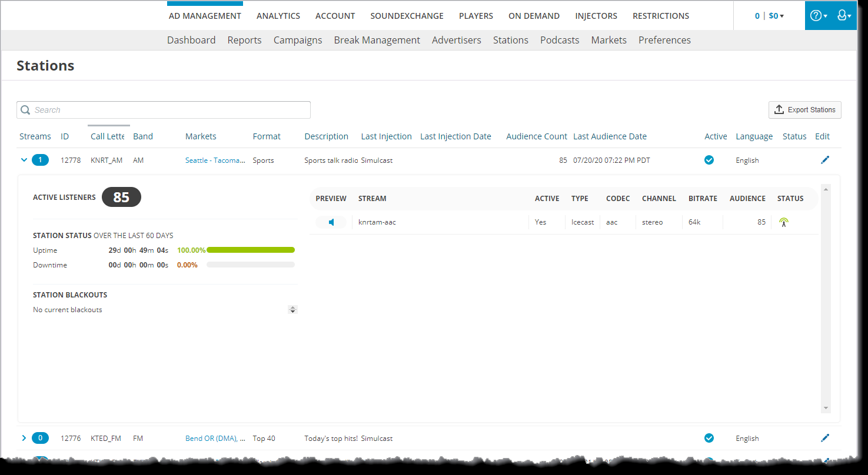The image size is (868, 475).
Task: Edit station KNRT_AM with pencil icon
Action: coord(825,160)
